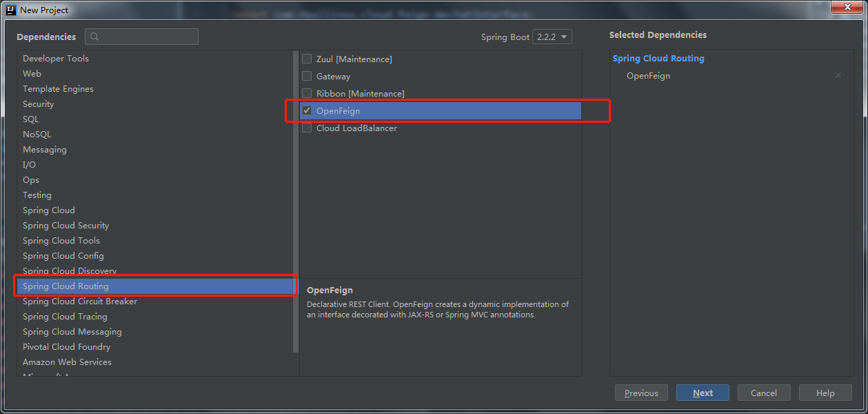Screen dimensions: 868x414
Task: Click the search magnifier icon in Dependencies
Action: [x=94, y=37]
